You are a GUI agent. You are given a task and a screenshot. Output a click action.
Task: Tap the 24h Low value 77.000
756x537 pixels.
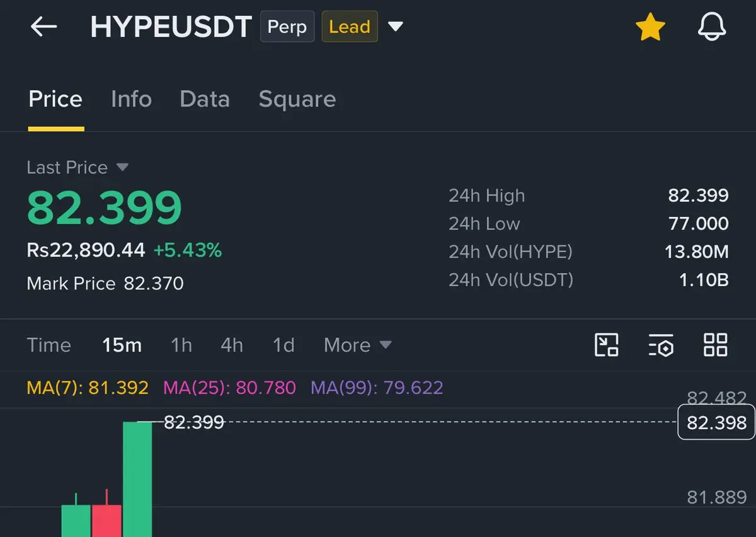698,223
